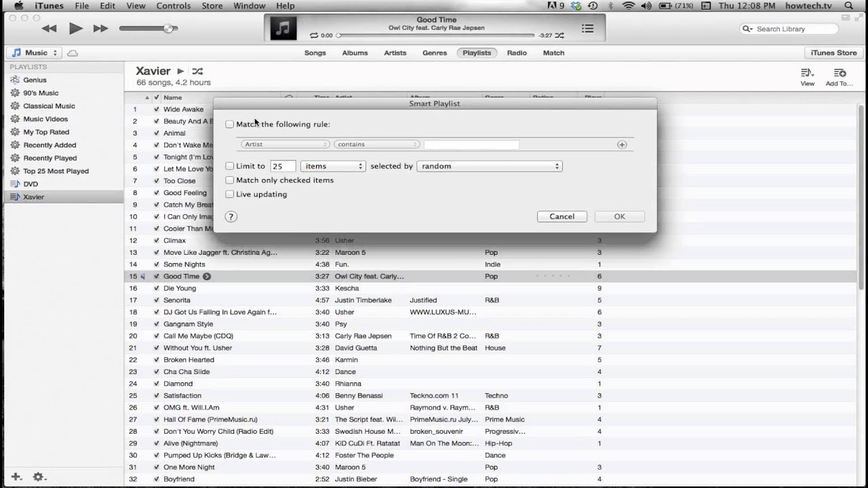Screen dimensions: 868x488
Task: Click the iTunes Store button
Action: [x=833, y=53]
